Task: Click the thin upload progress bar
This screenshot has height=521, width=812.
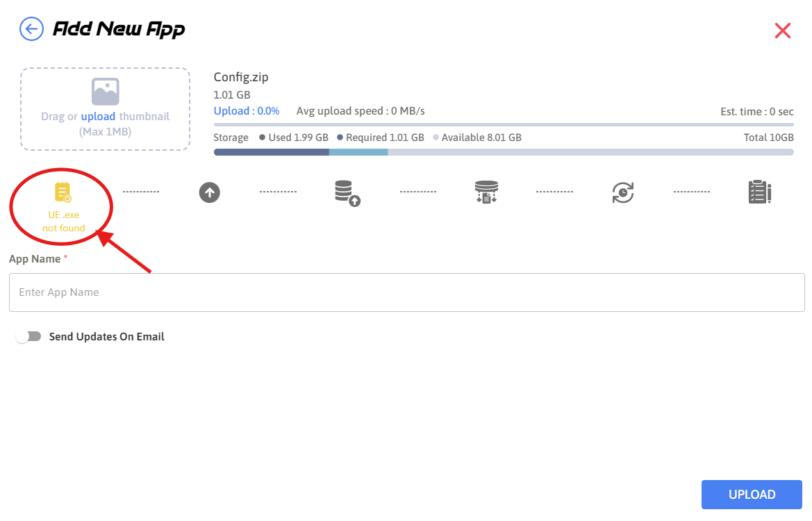Action: [503, 125]
